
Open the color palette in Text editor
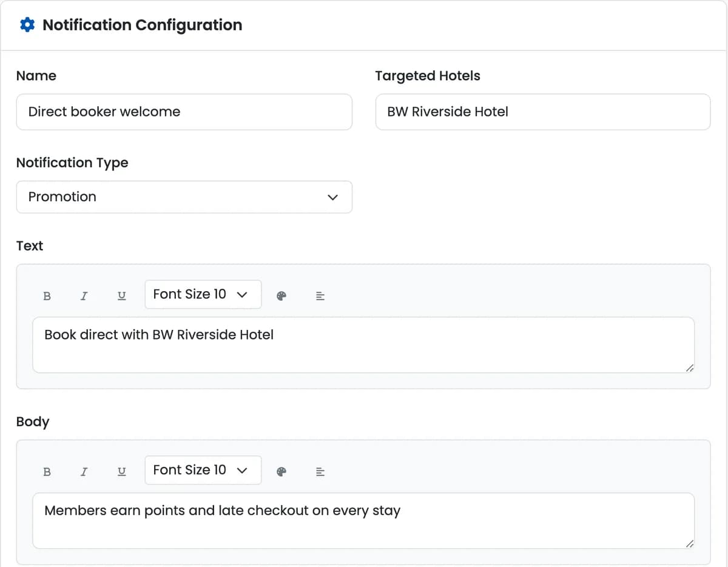coord(281,296)
